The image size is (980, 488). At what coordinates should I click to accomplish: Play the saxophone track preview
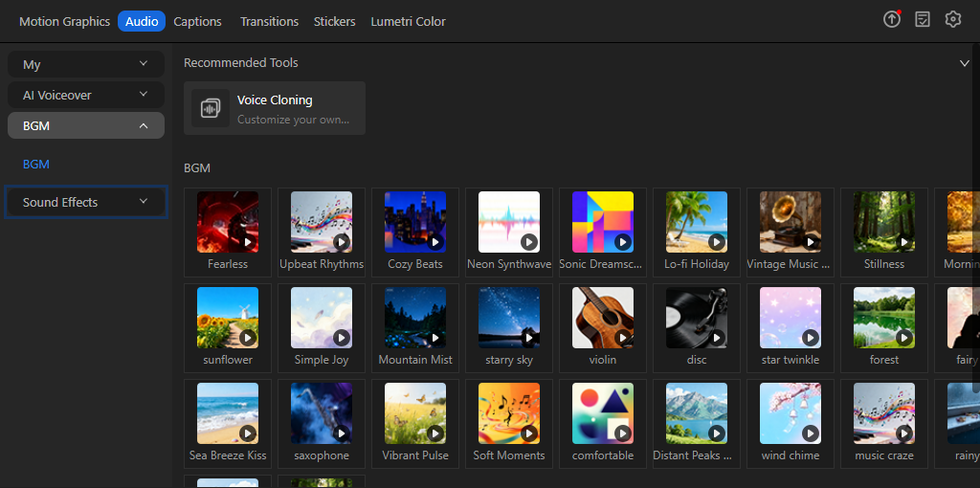(x=342, y=433)
